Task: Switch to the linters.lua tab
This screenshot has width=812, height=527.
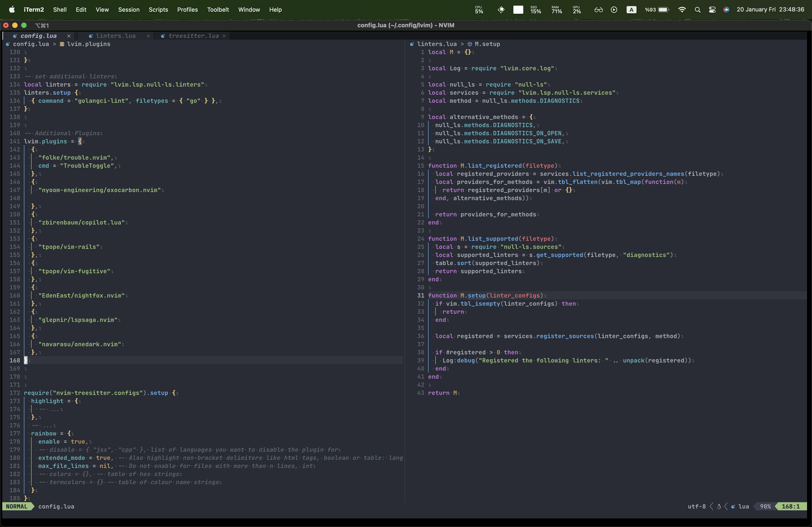Action: 116,36
